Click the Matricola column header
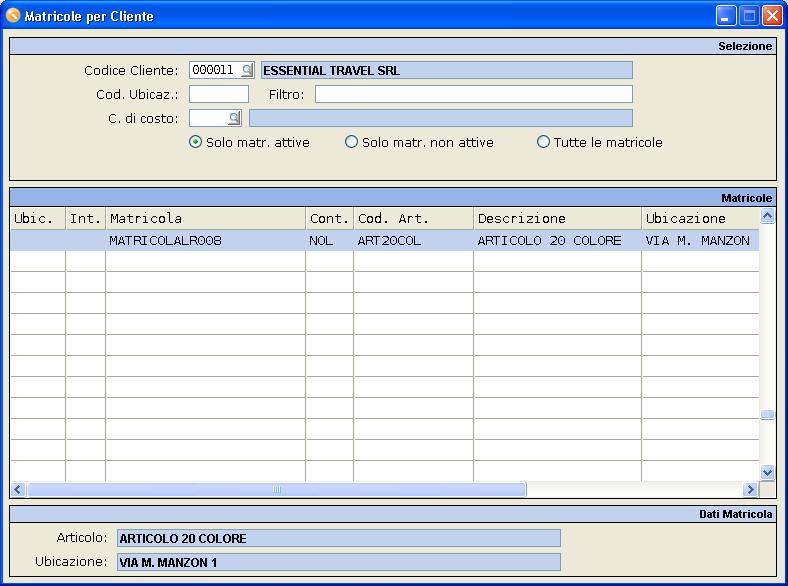 click(x=206, y=219)
